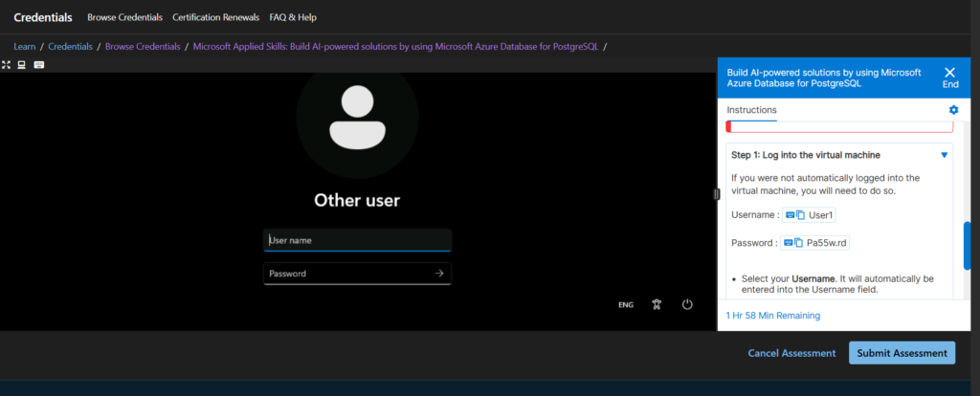Open the ENG input language selector
Screen dimensions: 980x396
pyautogui.click(x=625, y=305)
